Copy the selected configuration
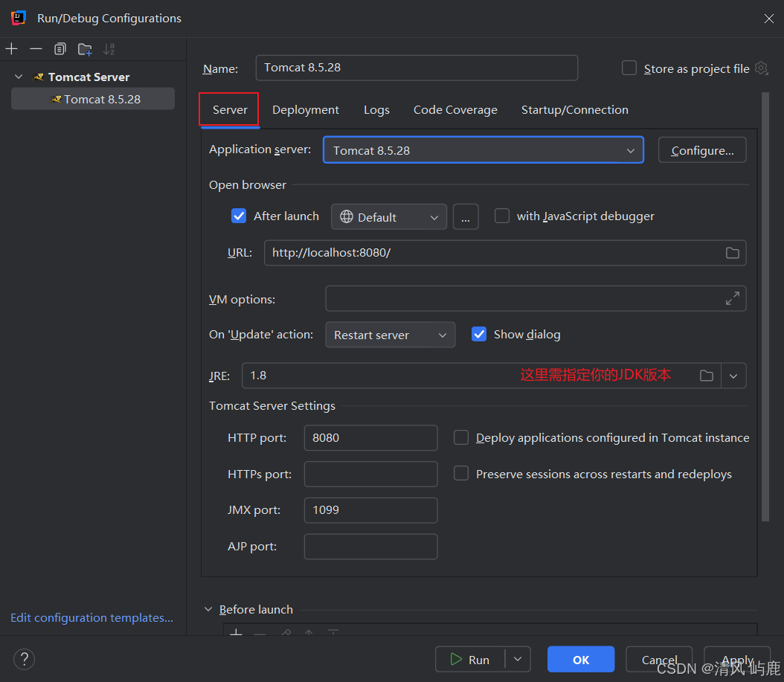This screenshot has width=784, height=682. pos(60,49)
